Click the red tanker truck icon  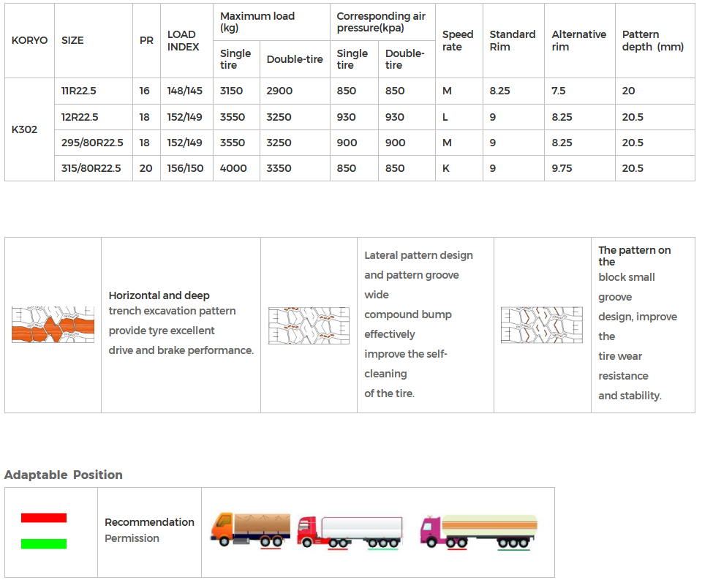[350, 532]
